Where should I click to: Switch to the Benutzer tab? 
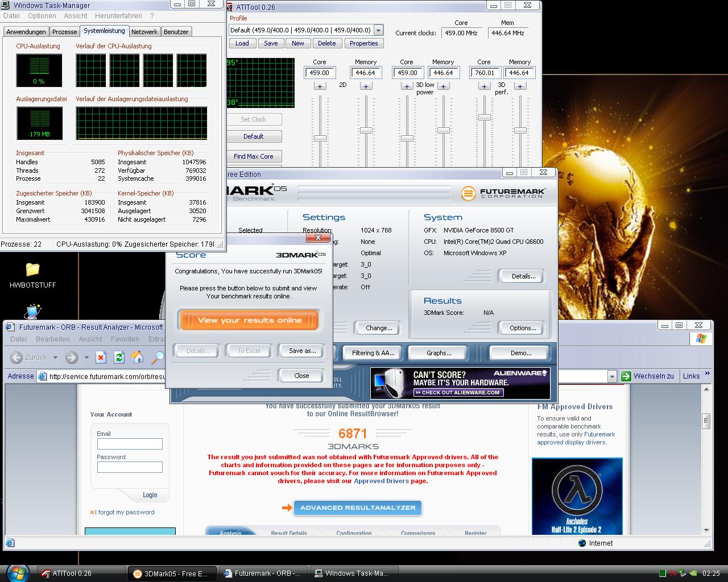tap(176, 32)
